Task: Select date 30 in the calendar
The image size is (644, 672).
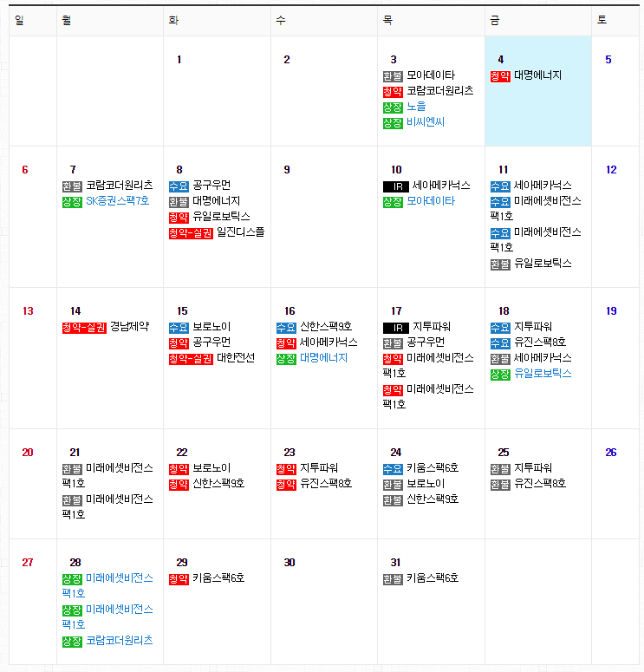Action: point(289,563)
